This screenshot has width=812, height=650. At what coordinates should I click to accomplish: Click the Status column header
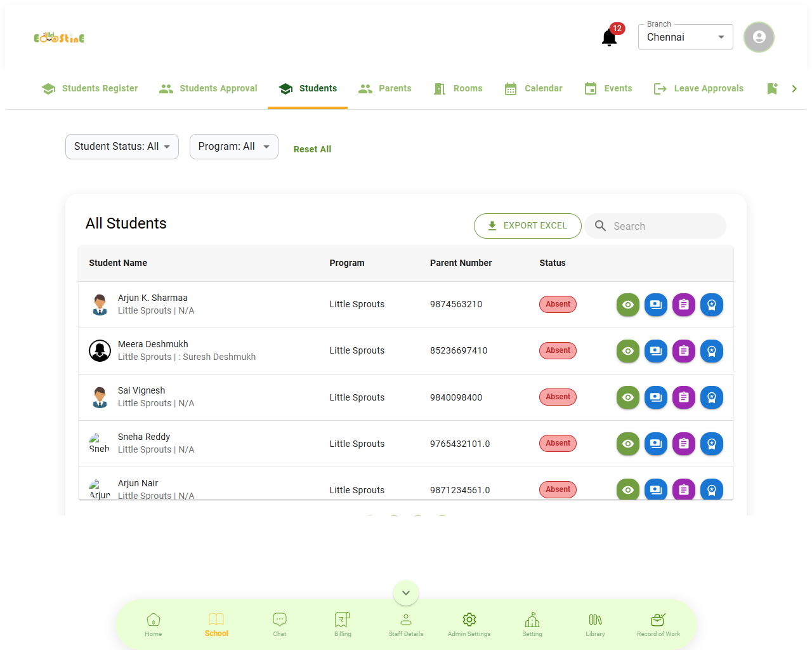[553, 263]
